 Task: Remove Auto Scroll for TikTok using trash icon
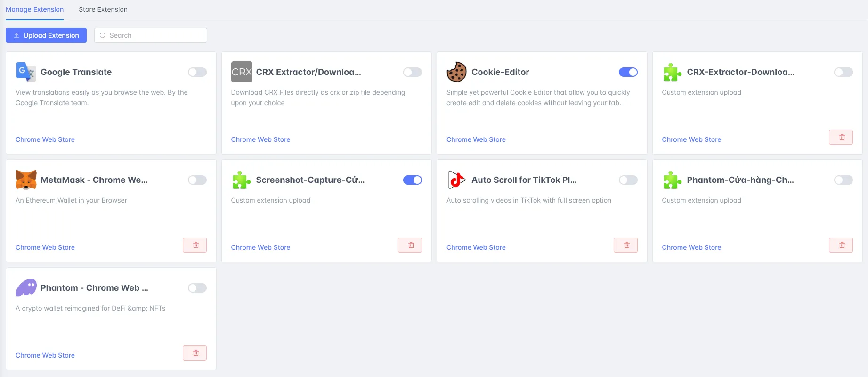[x=626, y=245]
